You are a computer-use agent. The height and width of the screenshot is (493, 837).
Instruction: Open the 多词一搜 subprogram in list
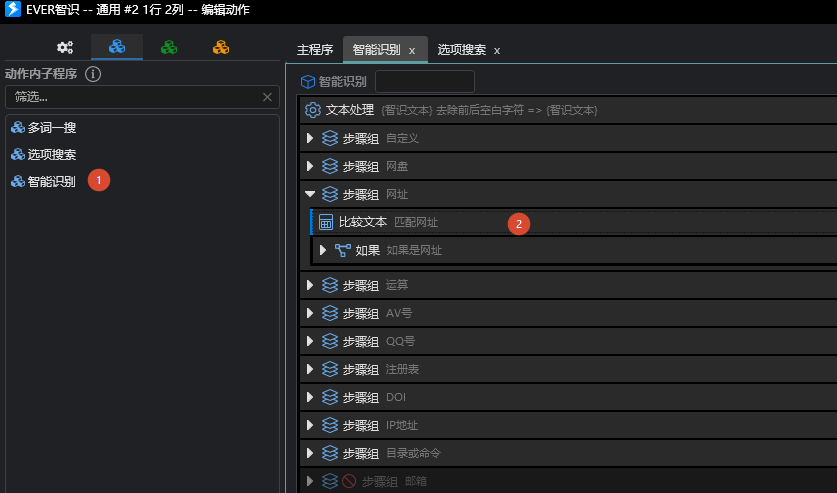(x=51, y=128)
